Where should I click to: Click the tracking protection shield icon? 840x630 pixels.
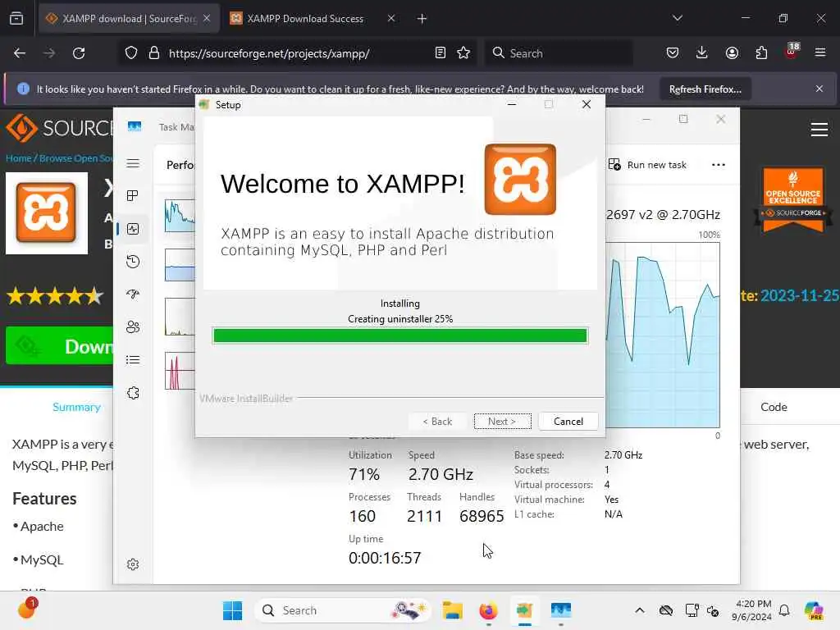[x=131, y=53]
